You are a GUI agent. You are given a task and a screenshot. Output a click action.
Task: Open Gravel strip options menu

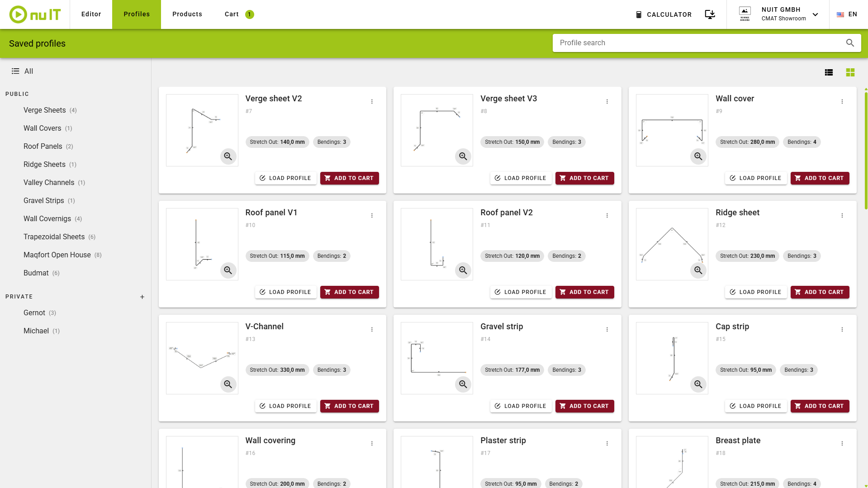coord(607,330)
